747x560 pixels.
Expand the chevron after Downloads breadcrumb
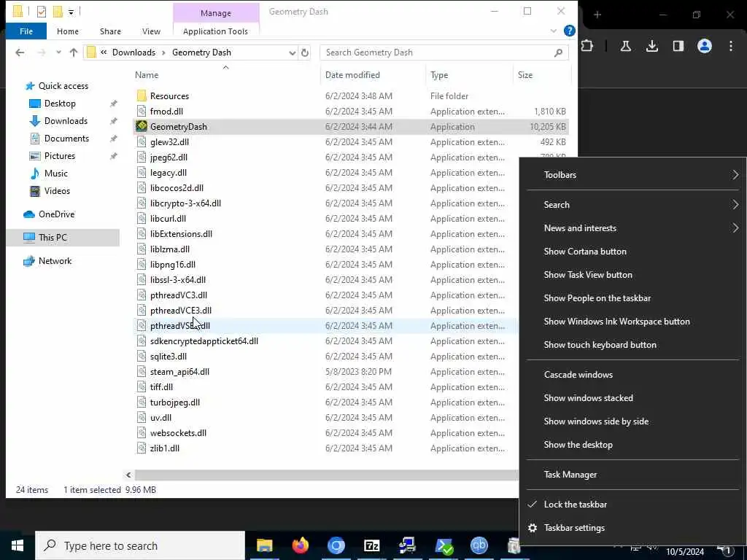pyautogui.click(x=163, y=52)
